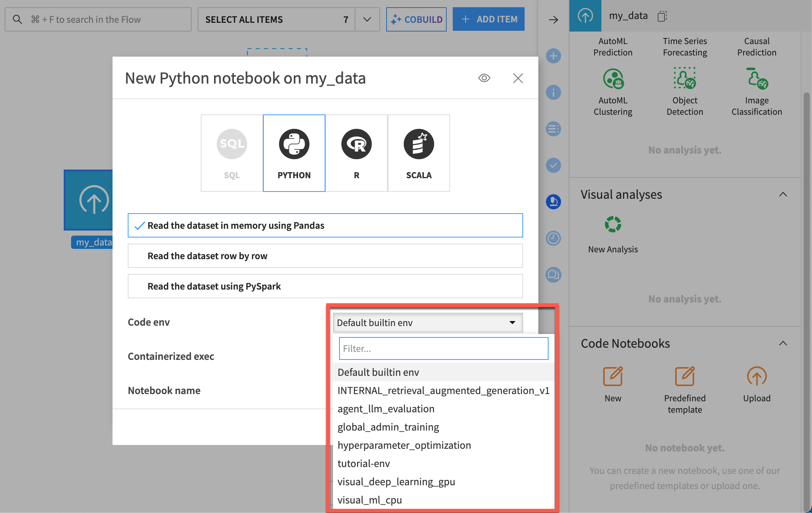This screenshot has height=513, width=812.
Task: Open the clock Timeline sidebar icon
Action: pyautogui.click(x=553, y=238)
